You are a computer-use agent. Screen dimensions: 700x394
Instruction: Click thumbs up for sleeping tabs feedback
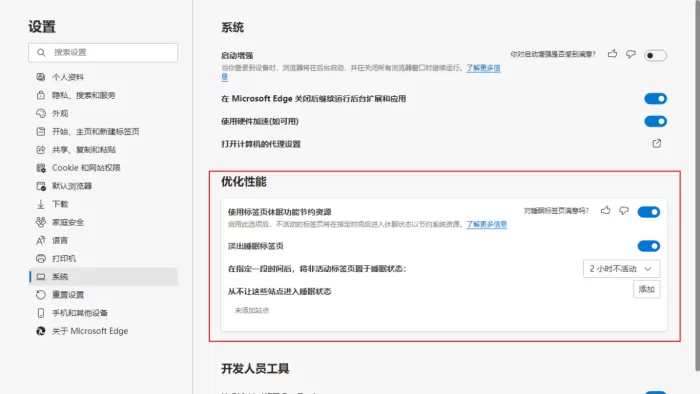(605, 210)
